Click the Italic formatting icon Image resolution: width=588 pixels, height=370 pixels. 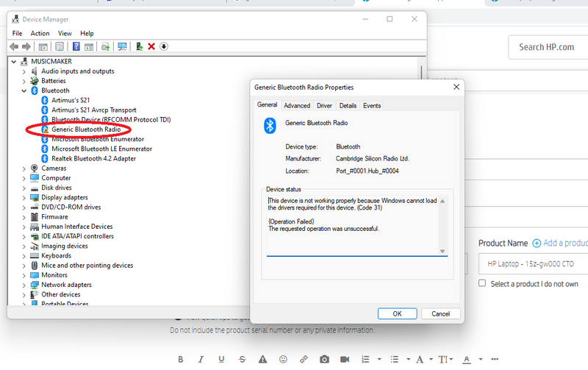tap(201, 360)
